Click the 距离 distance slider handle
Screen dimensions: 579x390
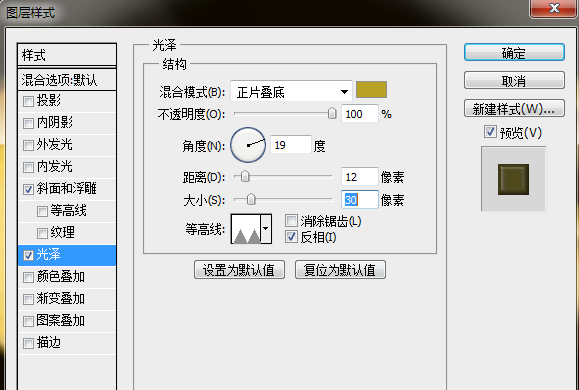[245, 176]
